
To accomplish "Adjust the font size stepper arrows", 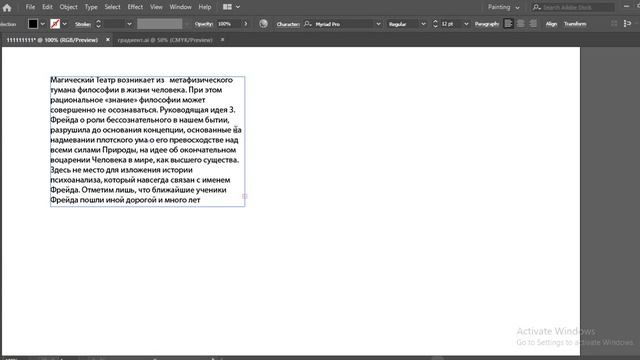I will [x=435, y=24].
